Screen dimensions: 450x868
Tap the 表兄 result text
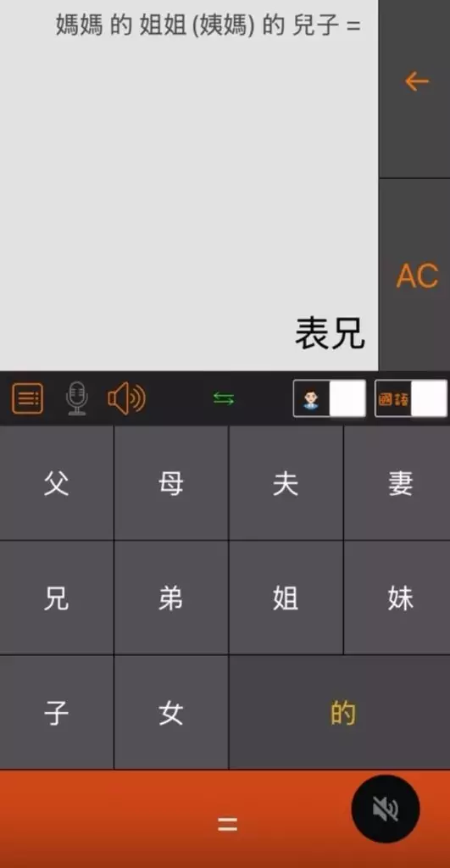pyautogui.click(x=330, y=333)
